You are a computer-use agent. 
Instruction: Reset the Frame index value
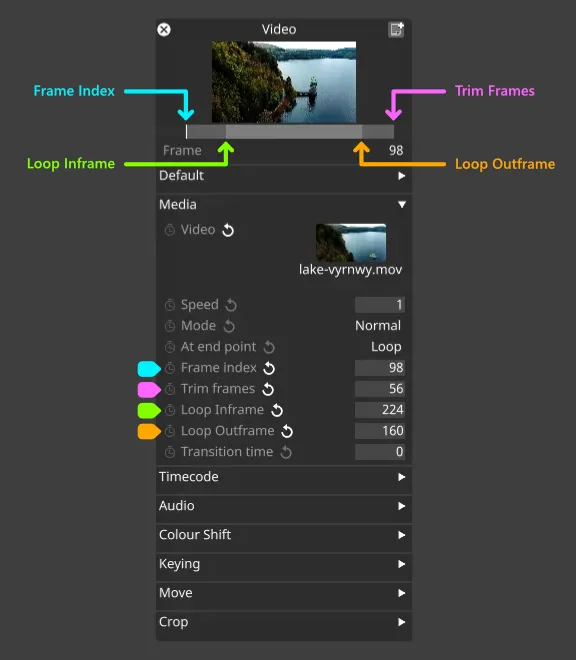click(269, 368)
